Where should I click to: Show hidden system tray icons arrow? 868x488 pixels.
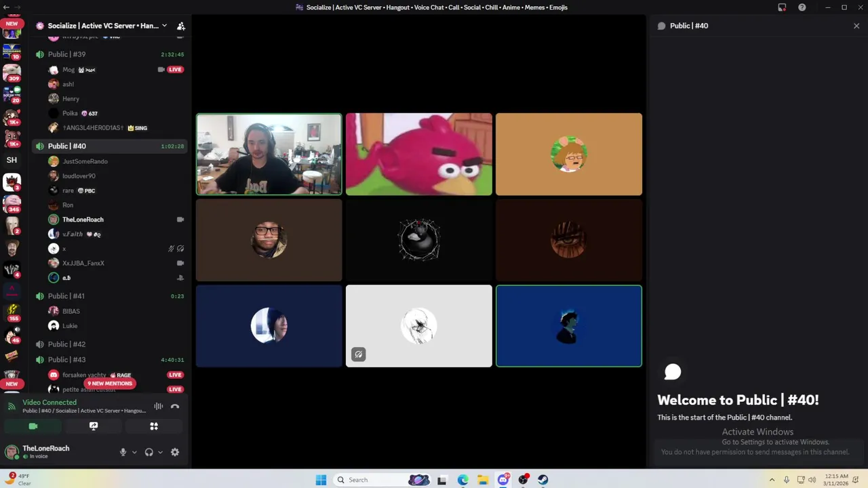(x=772, y=480)
